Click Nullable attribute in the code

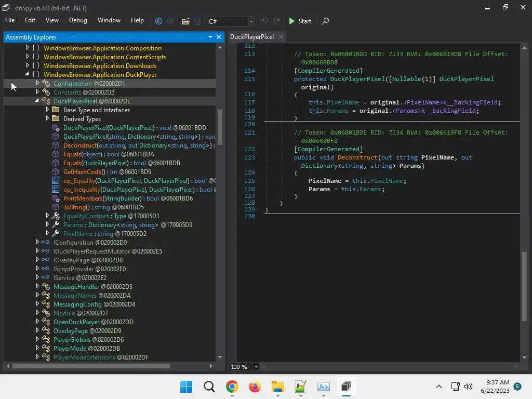click(x=406, y=79)
